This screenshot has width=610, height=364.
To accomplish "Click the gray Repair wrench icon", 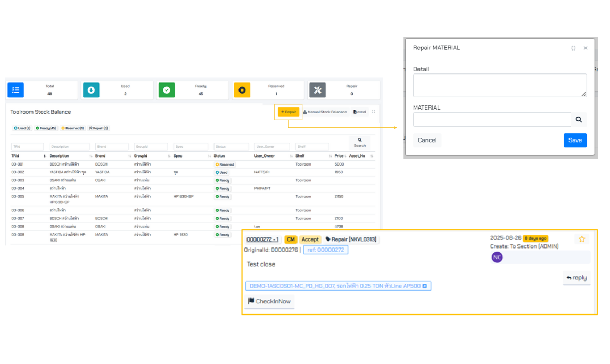I will click(x=317, y=90).
